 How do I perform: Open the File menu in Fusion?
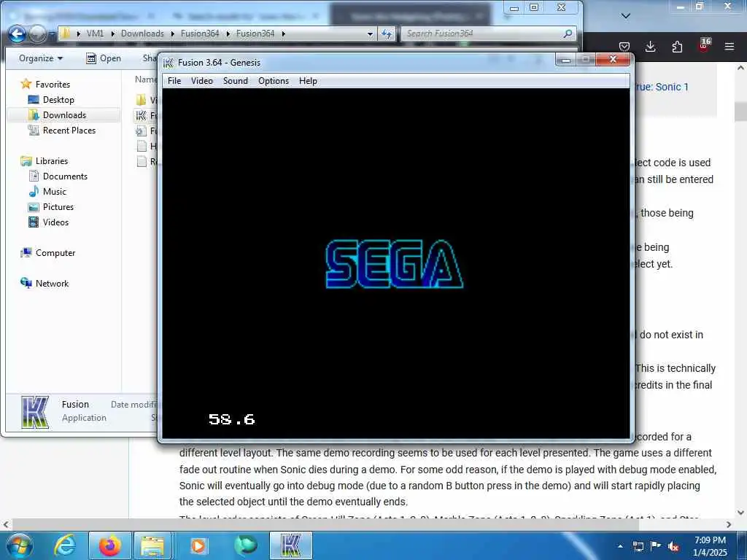point(174,81)
